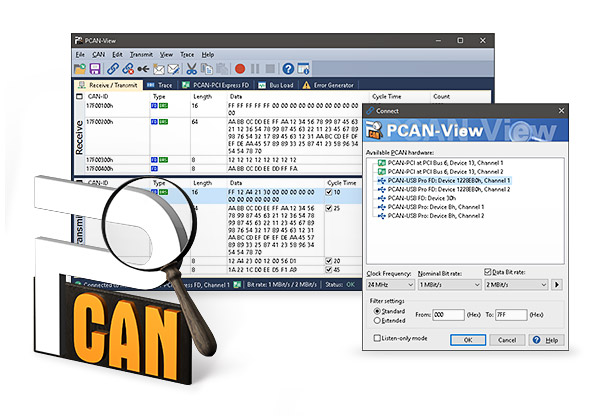Open the Transmit menu
Screen dimensions: 600x418
(x=141, y=53)
